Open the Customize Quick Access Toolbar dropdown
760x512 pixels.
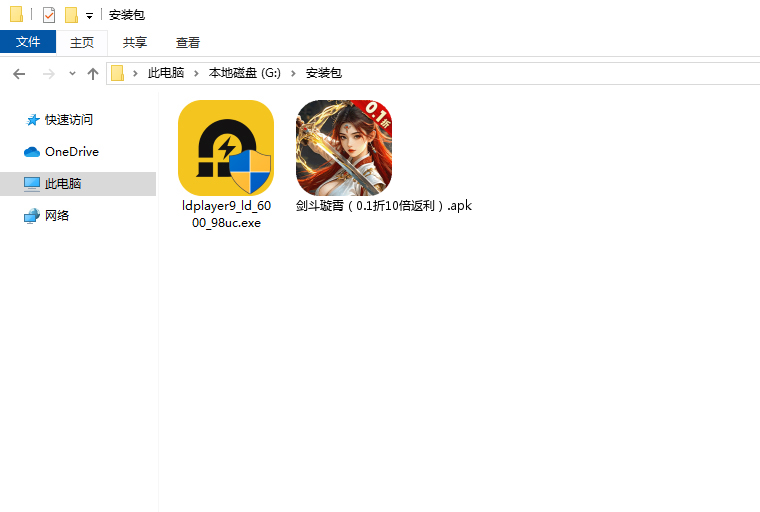[x=89, y=16]
